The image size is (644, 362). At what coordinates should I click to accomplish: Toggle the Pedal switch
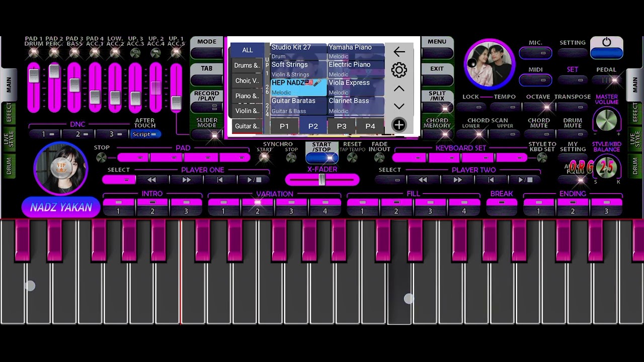point(606,80)
